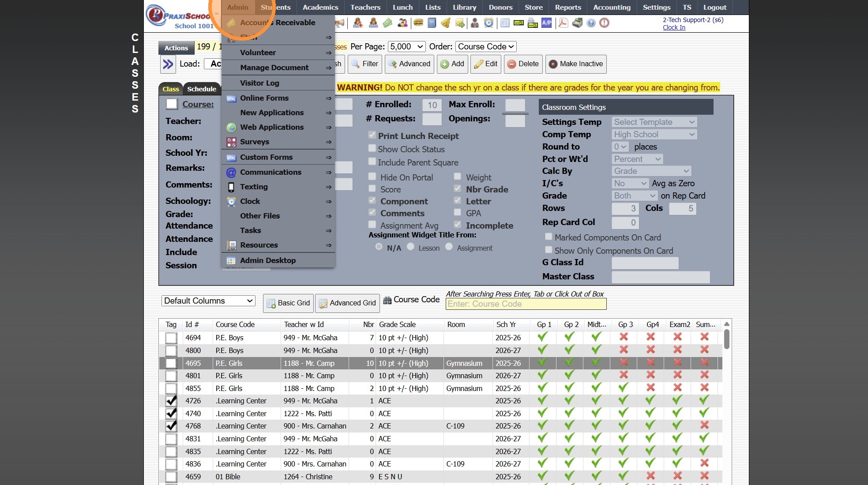
Task: Toggle the Course checkbox in Class panel
Action: tap(172, 104)
